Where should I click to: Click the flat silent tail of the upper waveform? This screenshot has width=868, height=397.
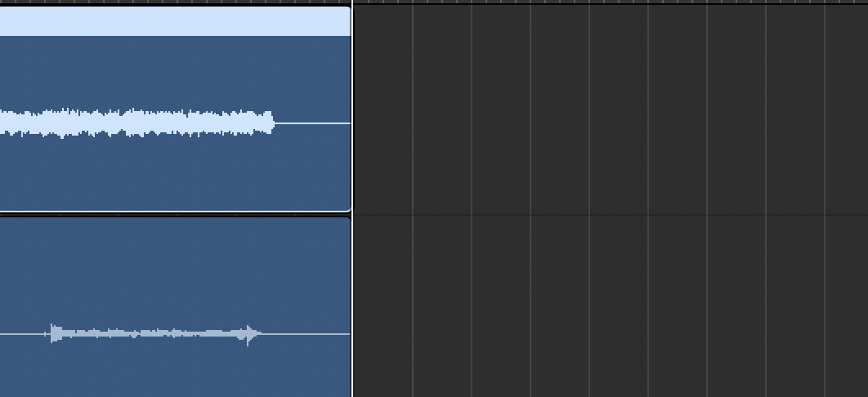point(312,123)
